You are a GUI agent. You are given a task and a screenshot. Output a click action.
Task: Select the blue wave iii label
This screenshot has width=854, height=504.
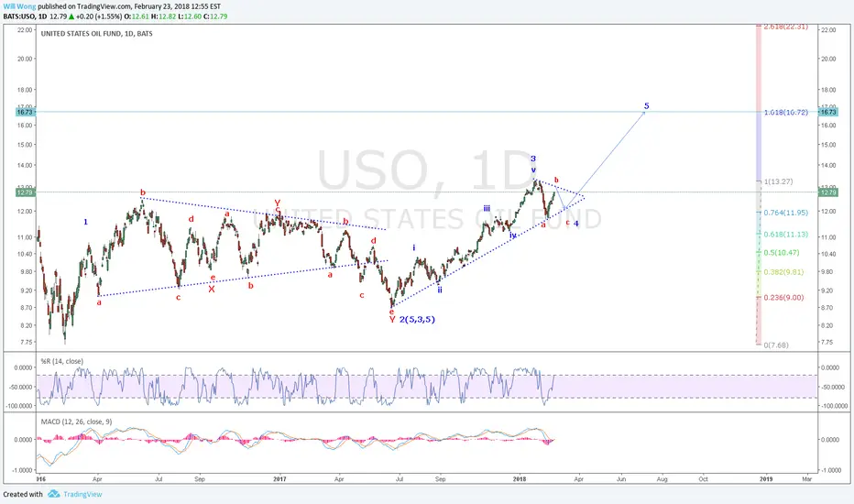[x=487, y=208]
